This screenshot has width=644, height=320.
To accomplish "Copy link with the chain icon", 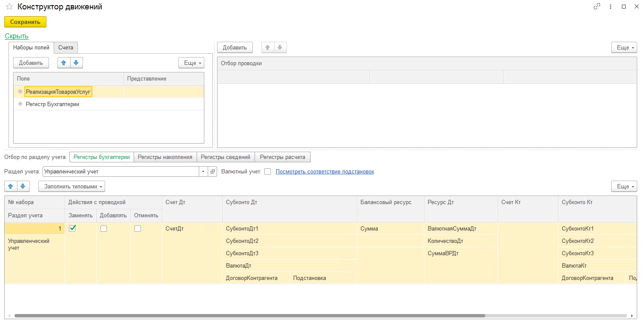I will coord(597,6).
